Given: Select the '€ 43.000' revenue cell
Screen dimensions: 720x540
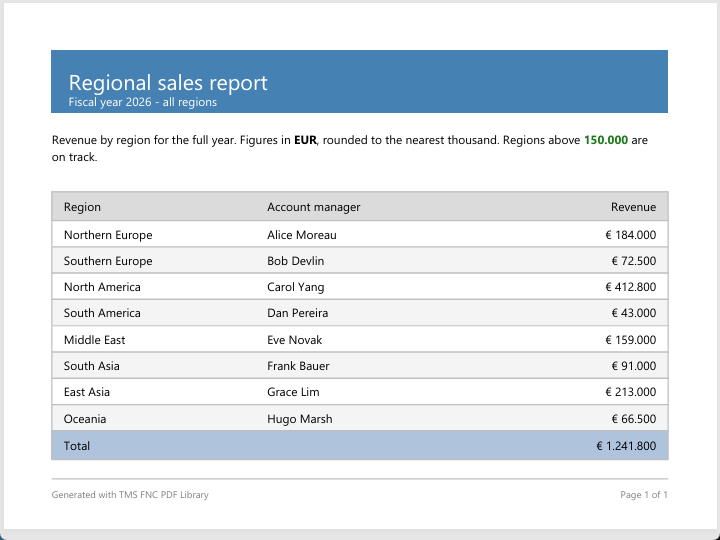Looking at the screenshot, I should click(634, 313).
